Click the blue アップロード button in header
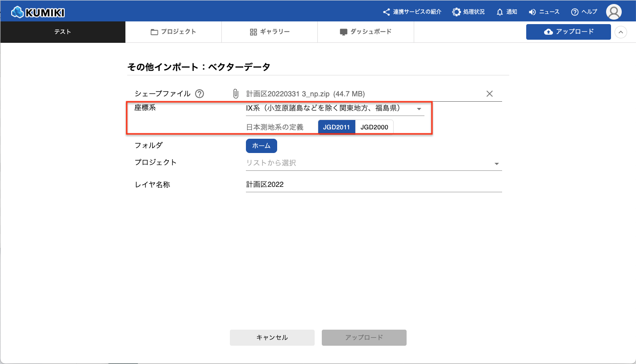Viewport: 636px width, 364px height. click(x=568, y=32)
